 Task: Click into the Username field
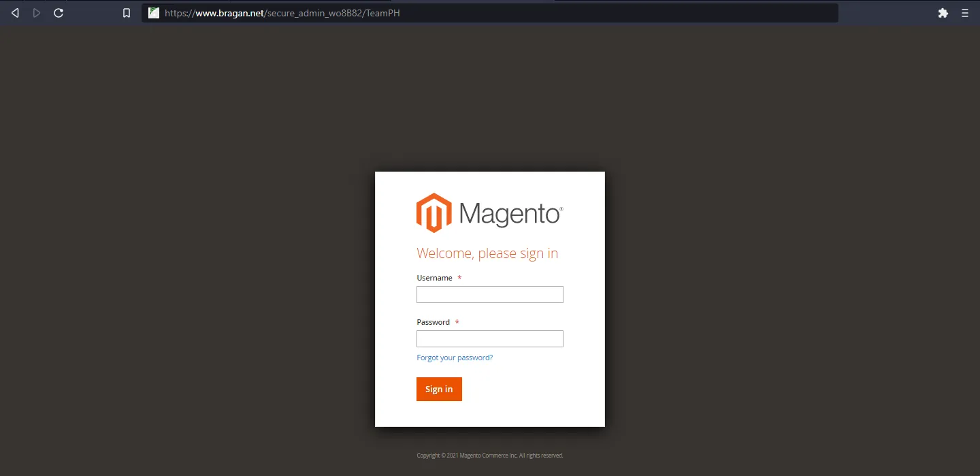490,294
